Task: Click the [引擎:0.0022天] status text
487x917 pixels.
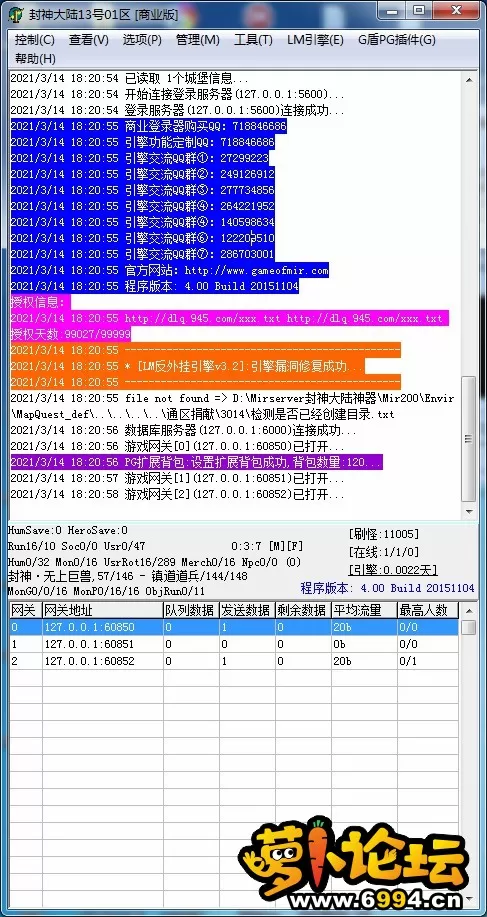Action: [393, 569]
